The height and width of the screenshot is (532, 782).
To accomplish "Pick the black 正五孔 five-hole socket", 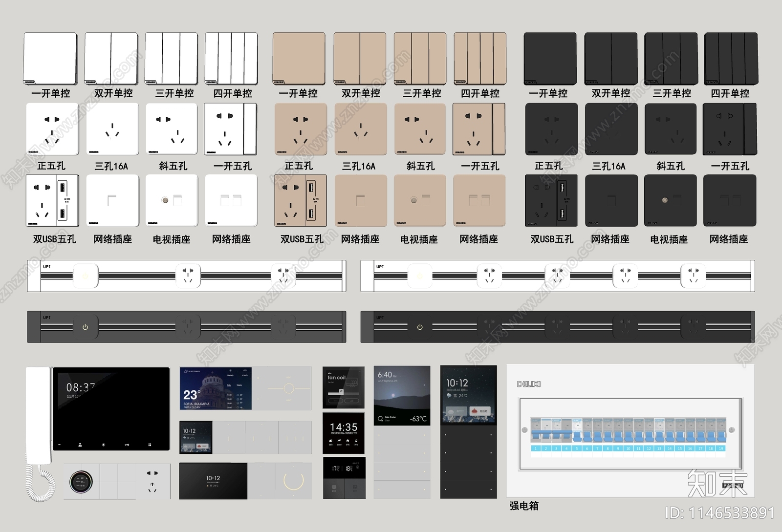I will tap(551, 129).
